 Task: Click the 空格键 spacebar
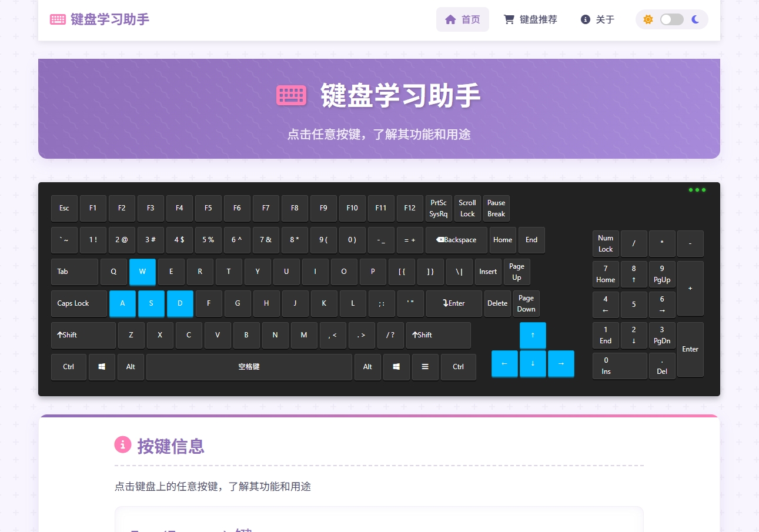[249, 366]
